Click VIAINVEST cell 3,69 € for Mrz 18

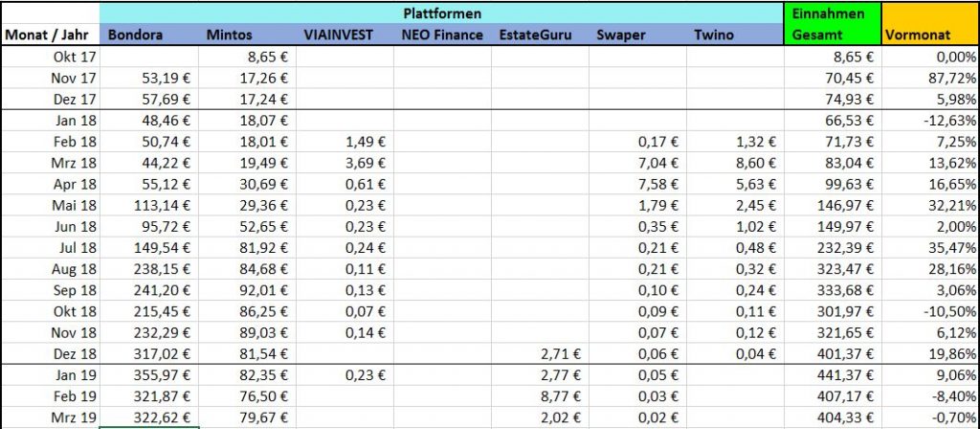(345, 163)
